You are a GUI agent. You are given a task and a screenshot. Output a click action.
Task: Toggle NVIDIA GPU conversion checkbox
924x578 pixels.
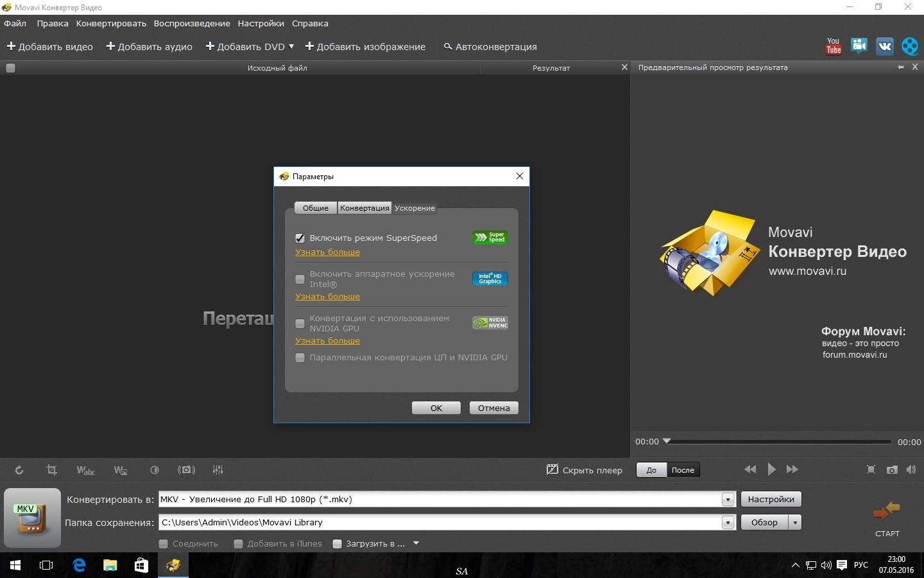coord(300,324)
